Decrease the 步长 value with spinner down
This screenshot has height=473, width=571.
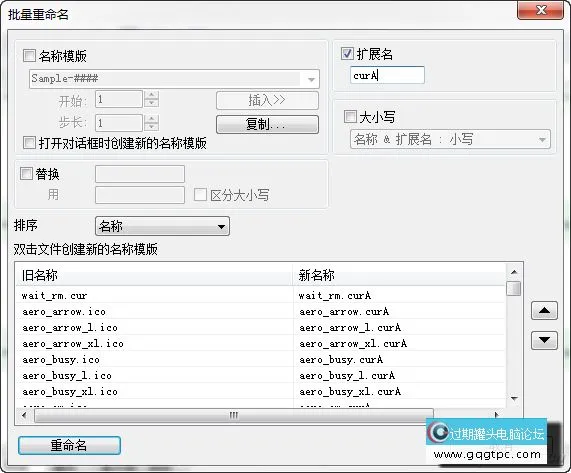[151, 127]
